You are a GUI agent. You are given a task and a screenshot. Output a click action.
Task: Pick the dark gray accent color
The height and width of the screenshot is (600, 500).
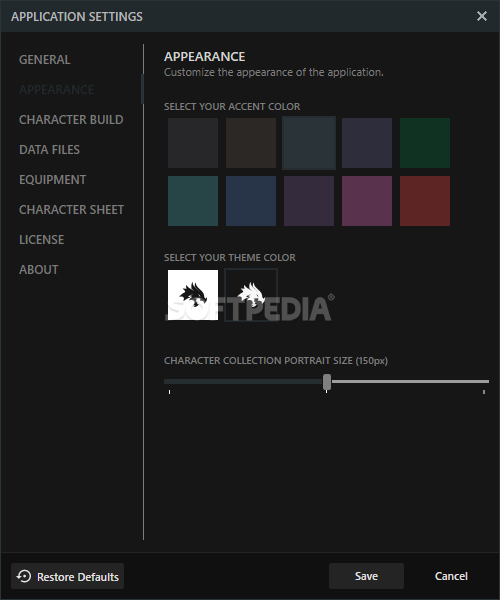[x=193, y=143]
